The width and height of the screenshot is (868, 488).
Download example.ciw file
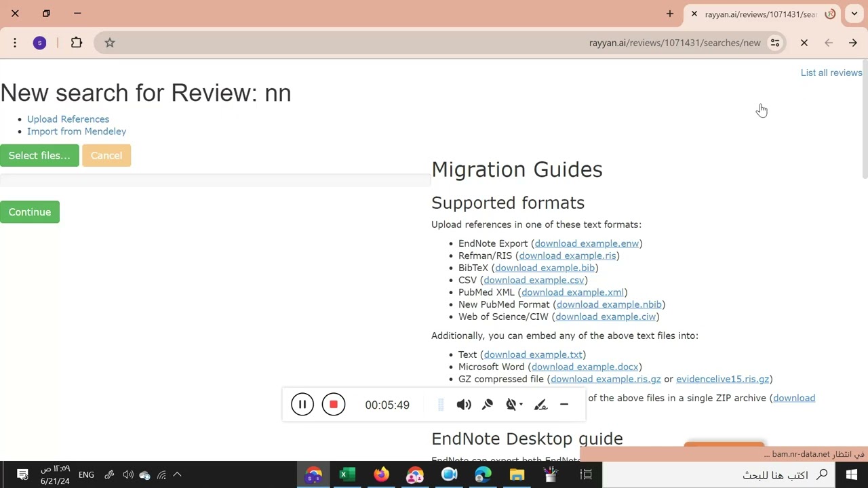click(606, 317)
